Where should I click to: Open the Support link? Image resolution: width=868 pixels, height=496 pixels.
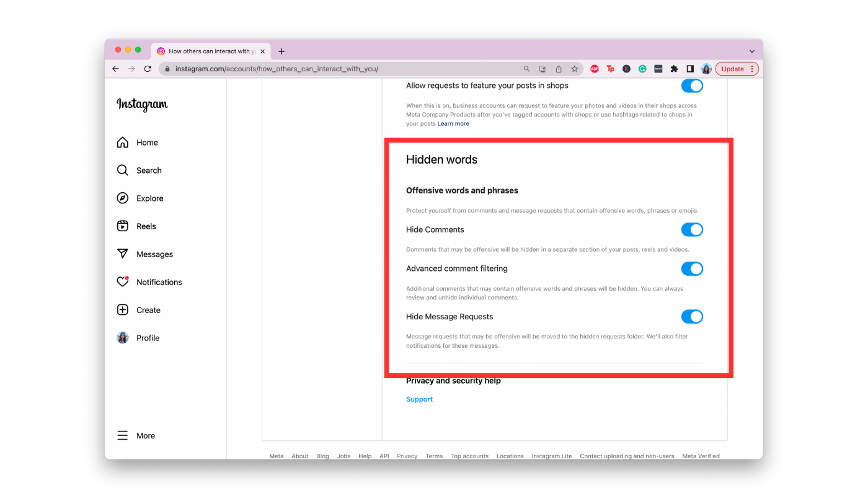click(x=419, y=399)
